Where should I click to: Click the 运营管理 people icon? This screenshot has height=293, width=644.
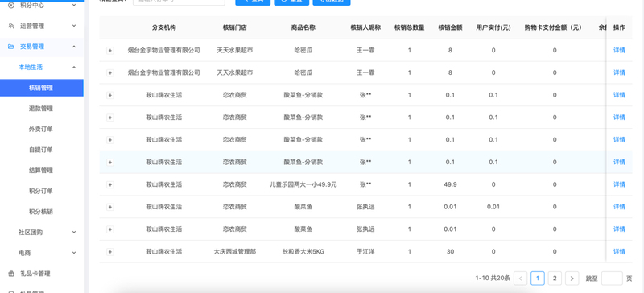(x=11, y=26)
